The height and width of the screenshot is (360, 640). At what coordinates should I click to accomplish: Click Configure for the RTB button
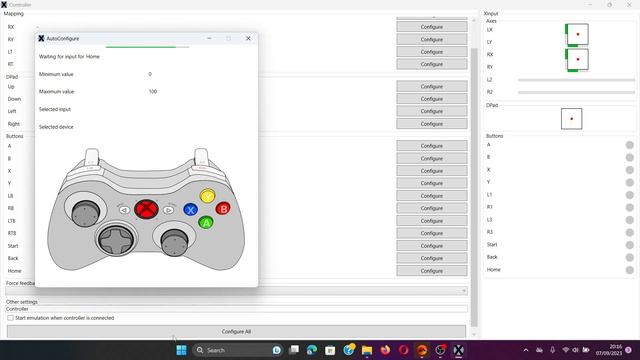click(x=432, y=233)
